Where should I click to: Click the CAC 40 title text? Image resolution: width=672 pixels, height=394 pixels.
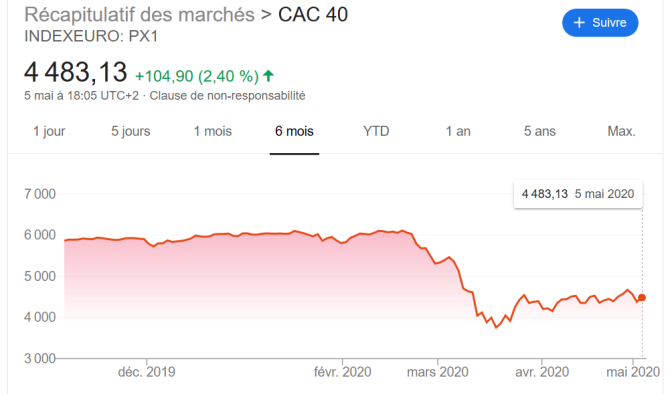pyautogui.click(x=313, y=15)
